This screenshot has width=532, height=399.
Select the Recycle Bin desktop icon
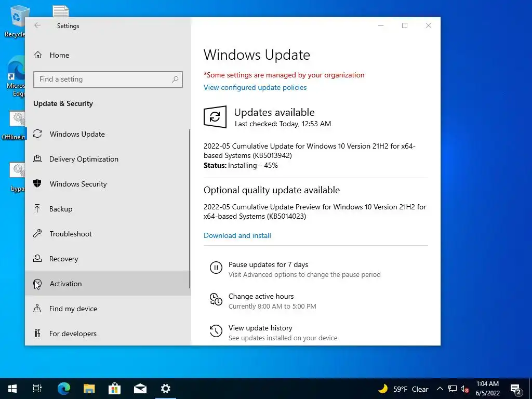[x=15, y=22]
